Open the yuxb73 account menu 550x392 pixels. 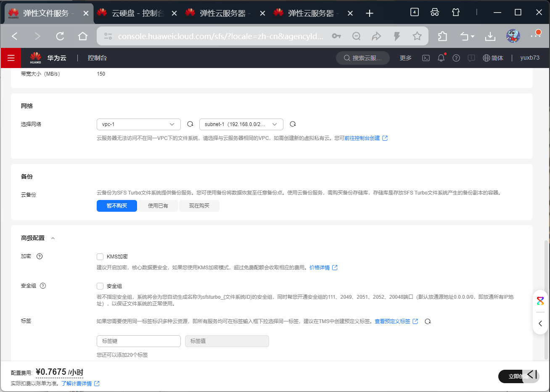pyautogui.click(x=530, y=58)
